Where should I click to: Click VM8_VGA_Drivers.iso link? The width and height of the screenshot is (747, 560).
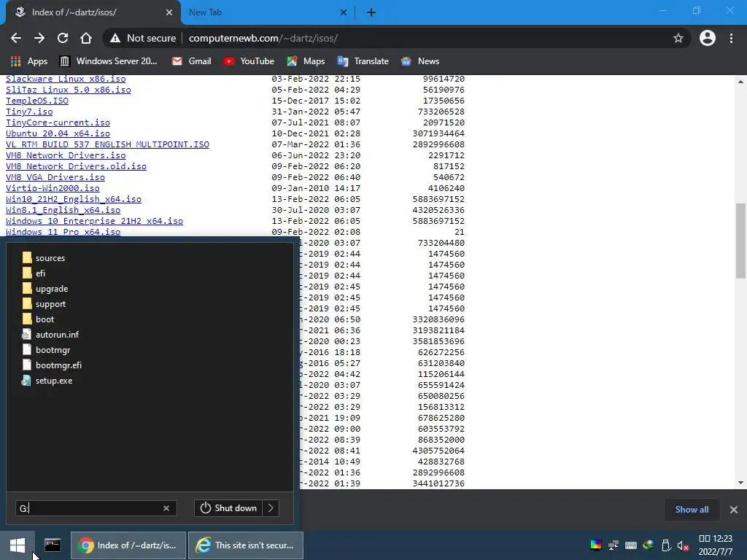55,177
